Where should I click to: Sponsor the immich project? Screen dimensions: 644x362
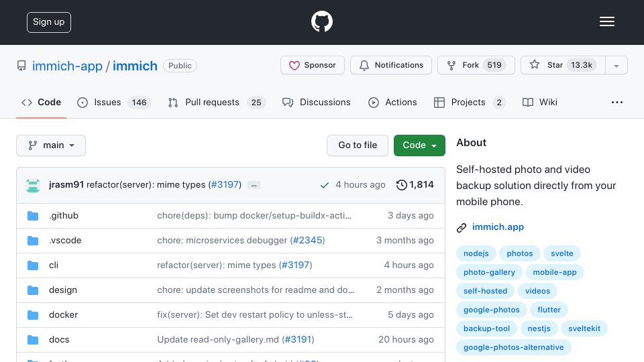click(313, 65)
